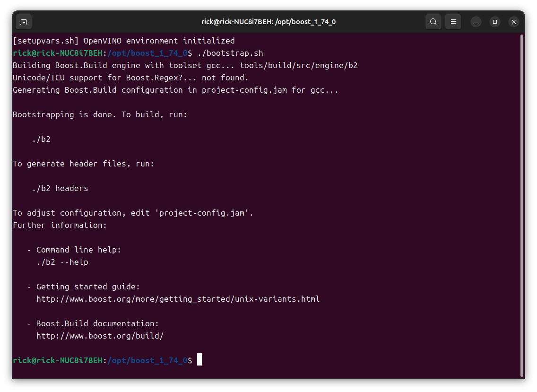Click the window title text
The height and width of the screenshot is (392, 537).
click(x=268, y=22)
